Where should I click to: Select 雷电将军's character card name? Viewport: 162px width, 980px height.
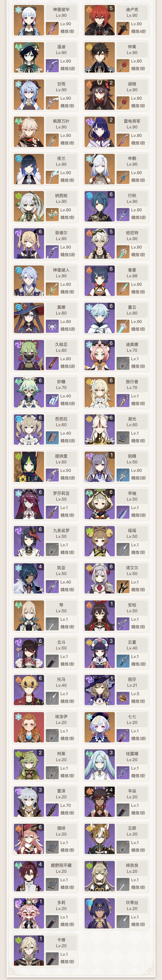(132, 121)
